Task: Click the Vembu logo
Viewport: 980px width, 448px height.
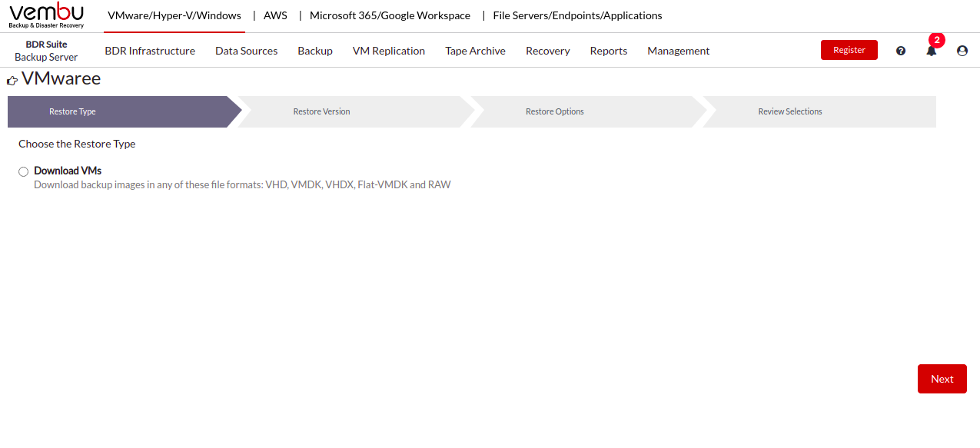Action: click(47, 15)
